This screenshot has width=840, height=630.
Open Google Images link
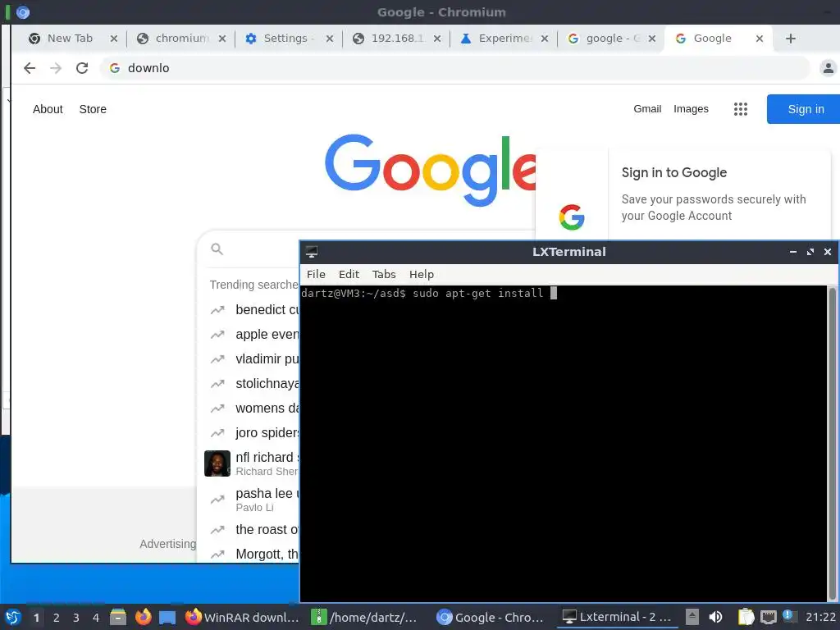[691, 109]
